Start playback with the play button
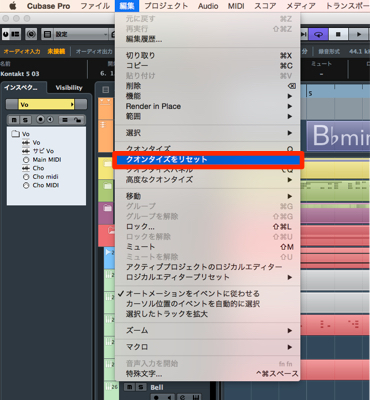The image size is (370, 400). tap(359, 34)
